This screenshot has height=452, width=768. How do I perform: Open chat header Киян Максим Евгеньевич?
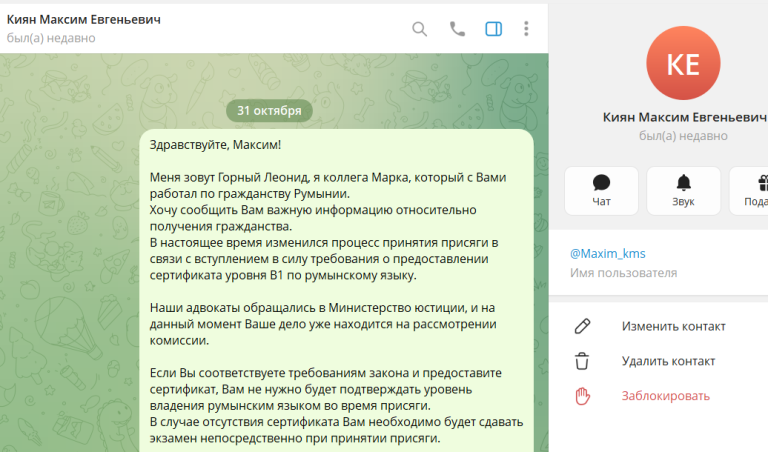(83, 20)
